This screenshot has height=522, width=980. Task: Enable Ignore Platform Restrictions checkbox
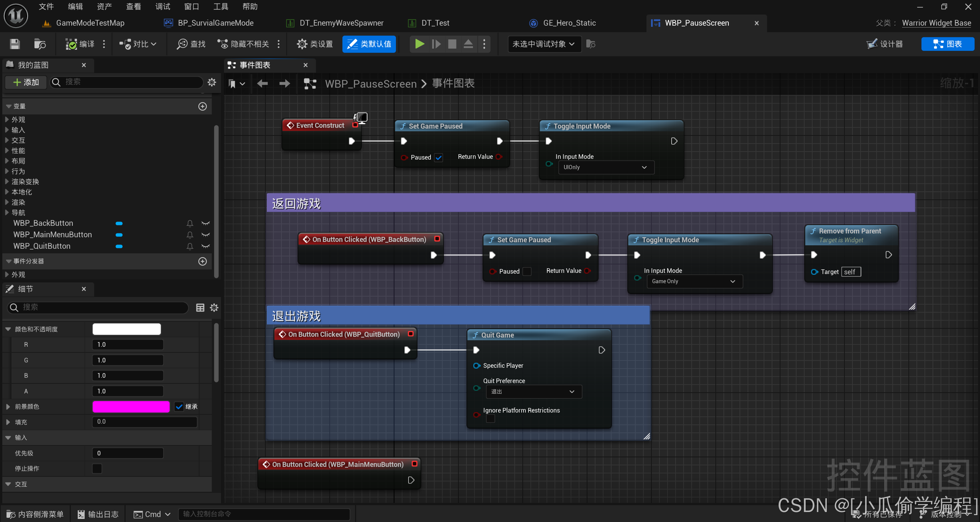(490, 419)
